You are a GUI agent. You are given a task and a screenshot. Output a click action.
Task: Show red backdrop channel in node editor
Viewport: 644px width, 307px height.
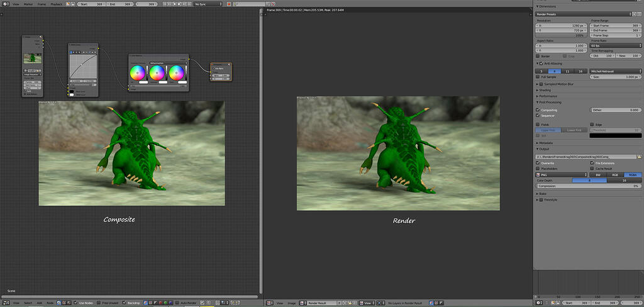160,303
